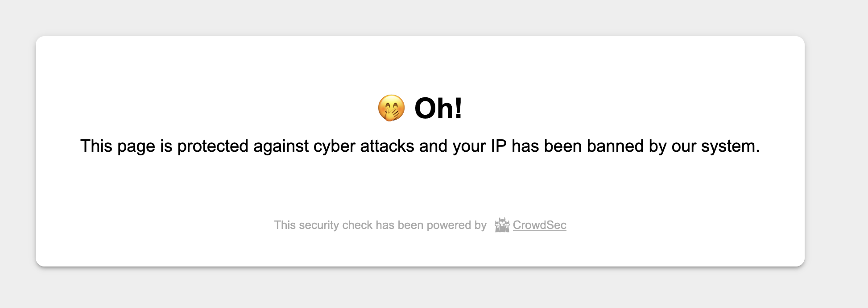Open the CrowdSec link

coord(539,225)
